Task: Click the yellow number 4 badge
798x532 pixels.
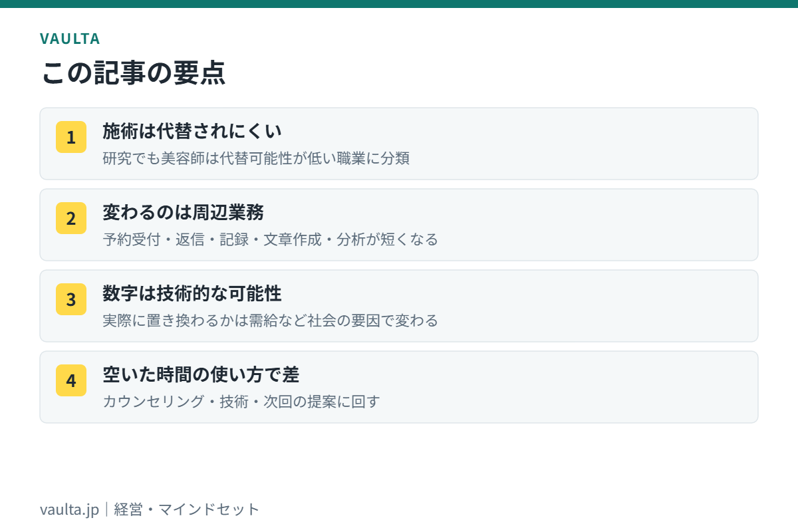Action: [71, 380]
